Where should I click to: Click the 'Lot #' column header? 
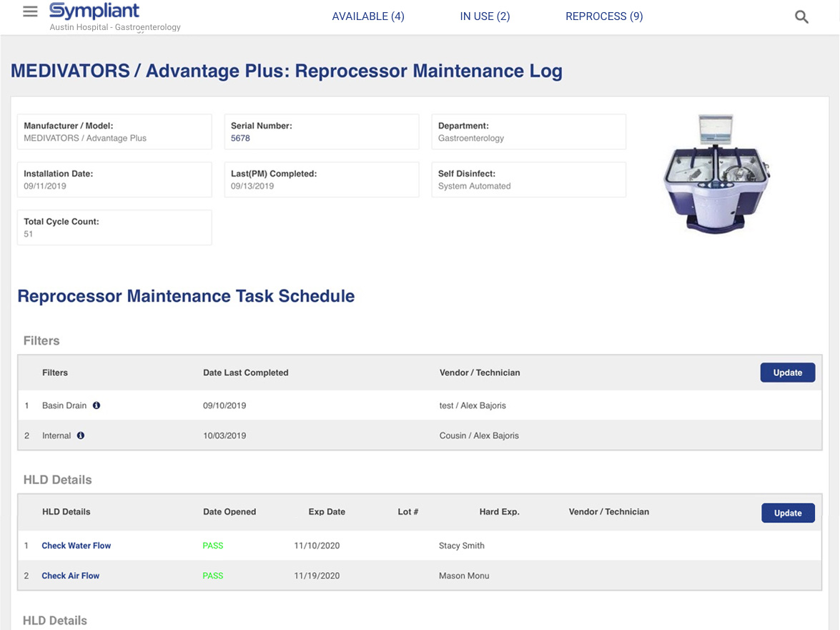407,511
